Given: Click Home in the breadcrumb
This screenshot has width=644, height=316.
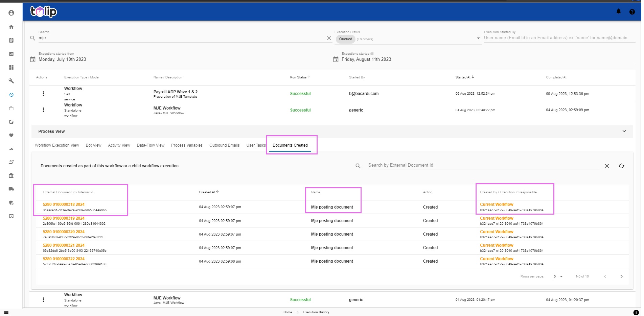Looking at the screenshot, I should 287,312.
